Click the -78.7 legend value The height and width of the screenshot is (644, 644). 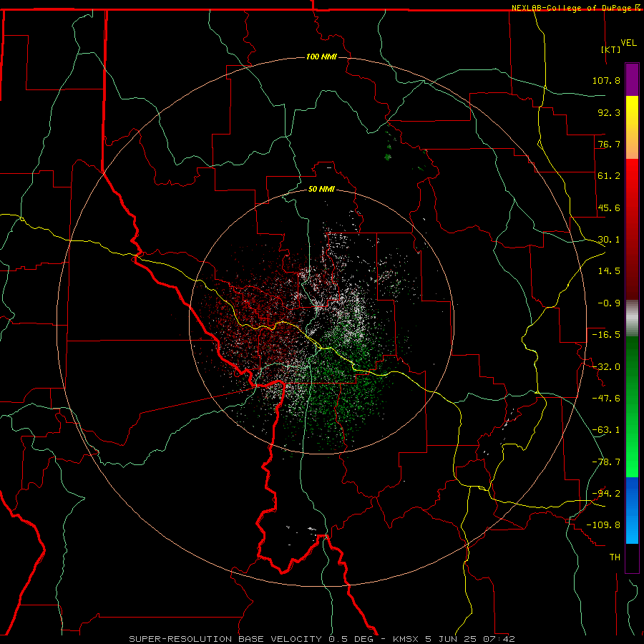pyautogui.click(x=606, y=462)
